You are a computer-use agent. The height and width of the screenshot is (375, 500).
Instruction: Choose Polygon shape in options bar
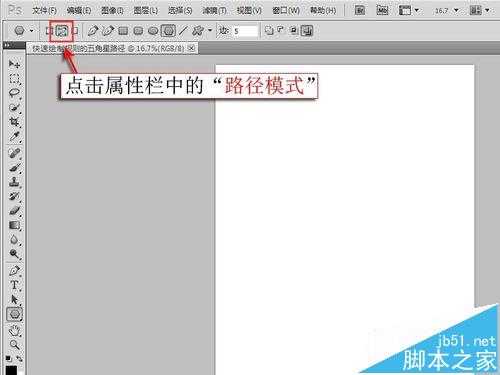click(x=168, y=31)
